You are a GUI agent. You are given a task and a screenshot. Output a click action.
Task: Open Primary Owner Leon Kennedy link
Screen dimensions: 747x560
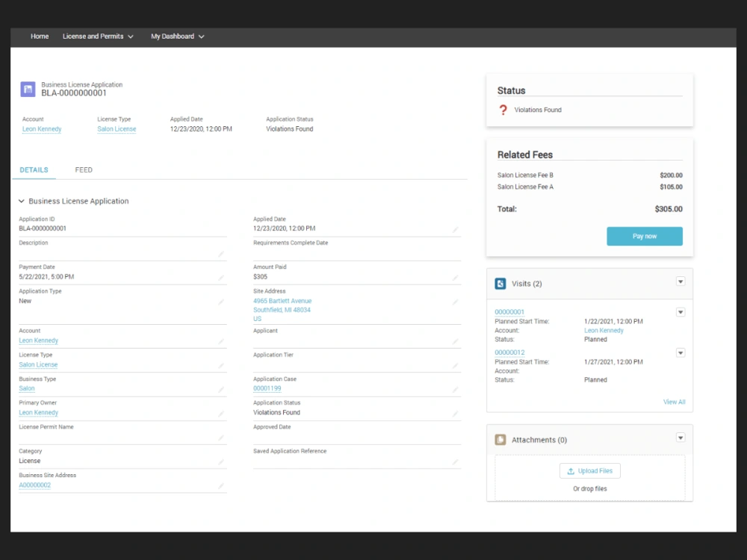39,413
